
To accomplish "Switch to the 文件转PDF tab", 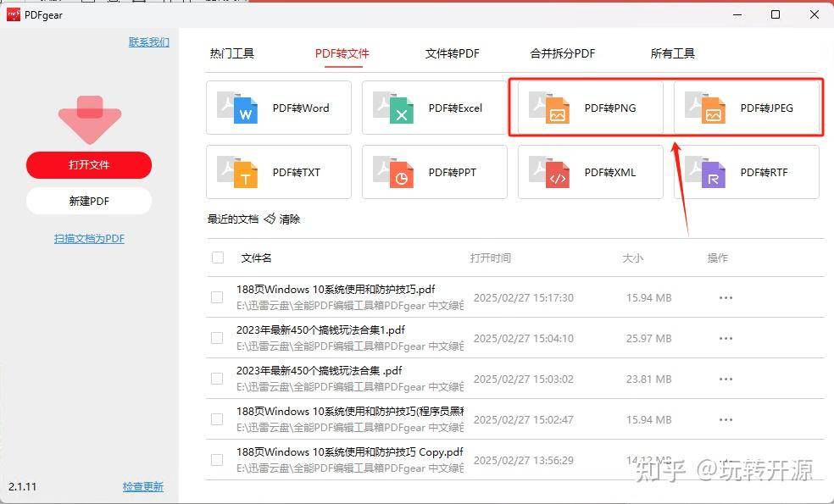I will [452, 53].
